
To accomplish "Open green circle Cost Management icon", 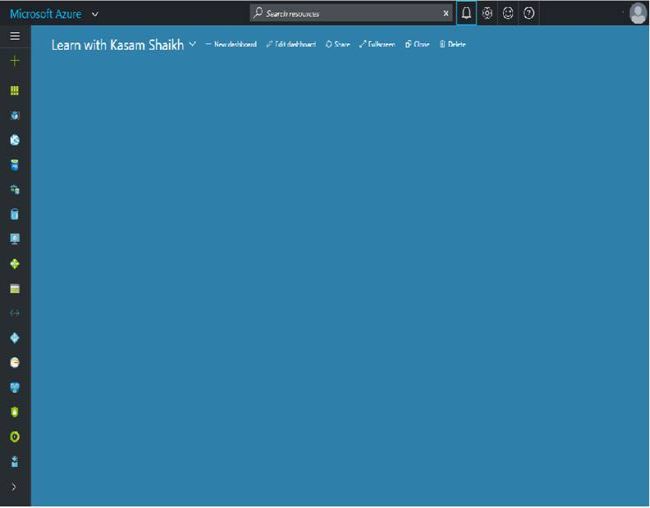I will click(15, 437).
